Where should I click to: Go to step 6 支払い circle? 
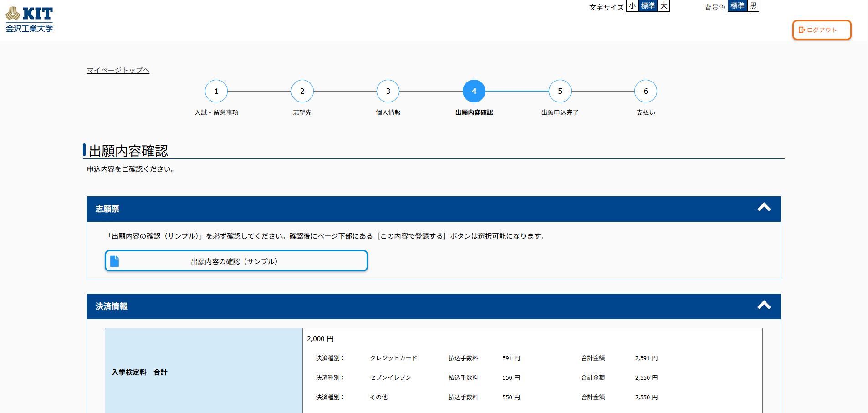tap(646, 91)
